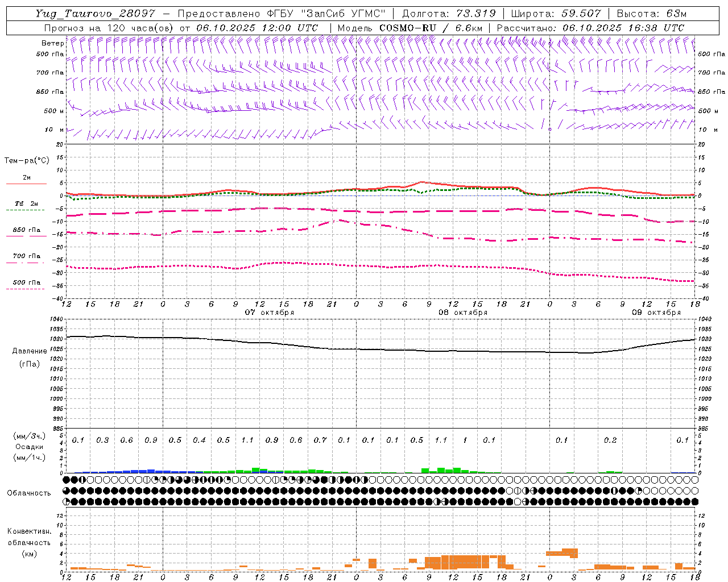The width and height of the screenshot is (728, 582).
Task: Click the solid red '2м' temperature legend line
Action: (26, 184)
